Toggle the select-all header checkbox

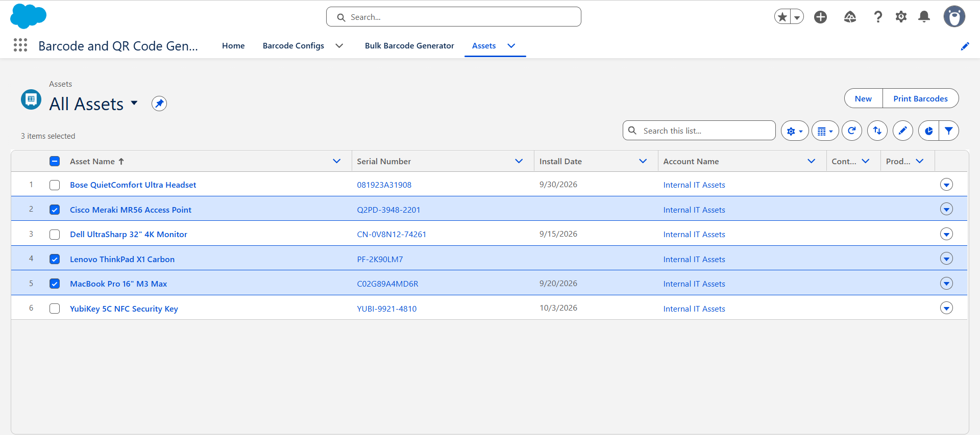pyautogui.click(x=55, y=161)
